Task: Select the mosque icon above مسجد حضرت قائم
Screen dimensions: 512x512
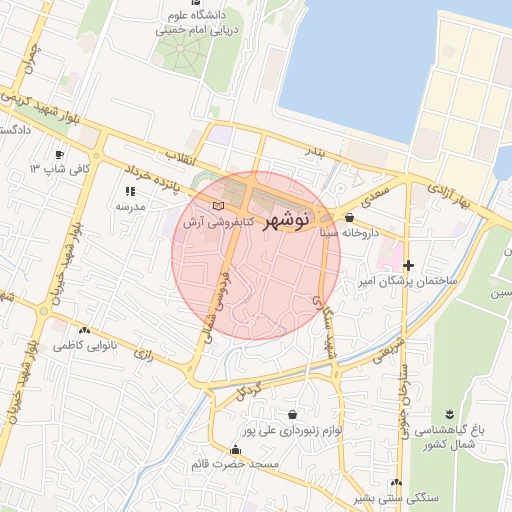Action: (x=235, y=449)
